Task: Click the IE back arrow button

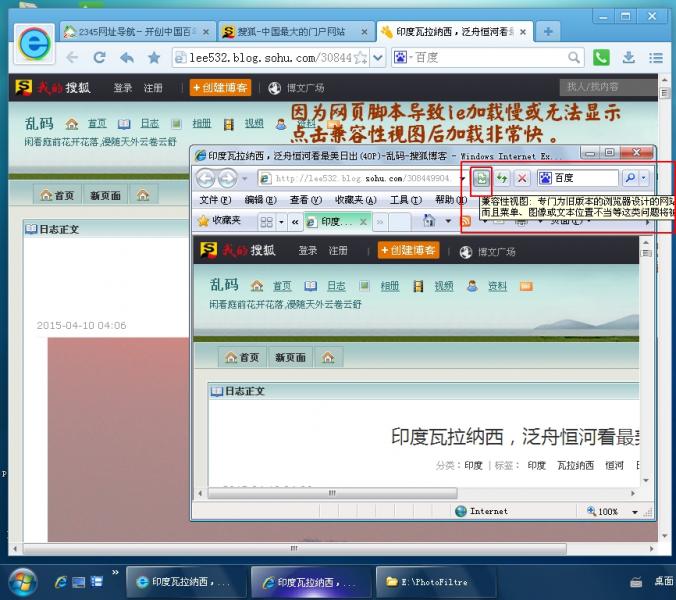Action: [x=206, y=178]
